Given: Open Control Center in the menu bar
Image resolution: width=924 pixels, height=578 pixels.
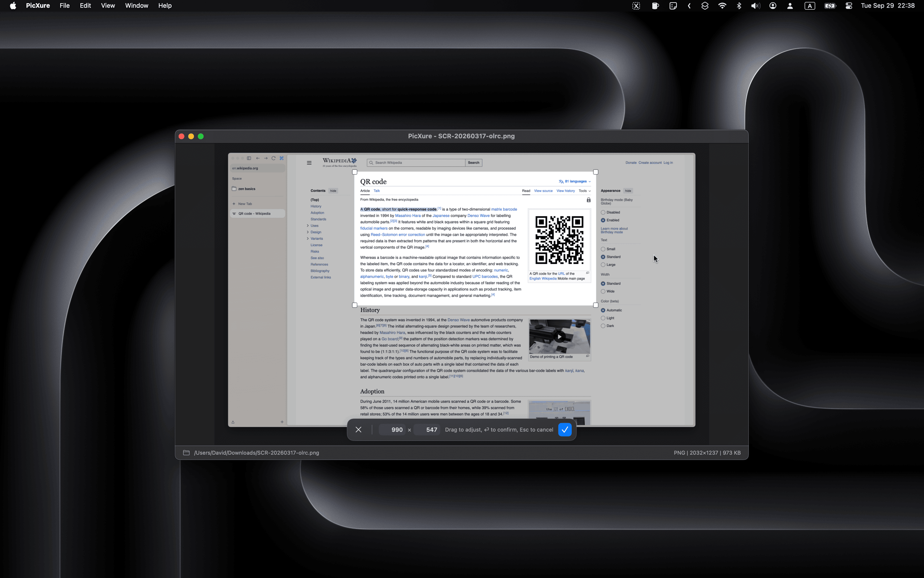Looking at the screenshot, I should point(849,6).
